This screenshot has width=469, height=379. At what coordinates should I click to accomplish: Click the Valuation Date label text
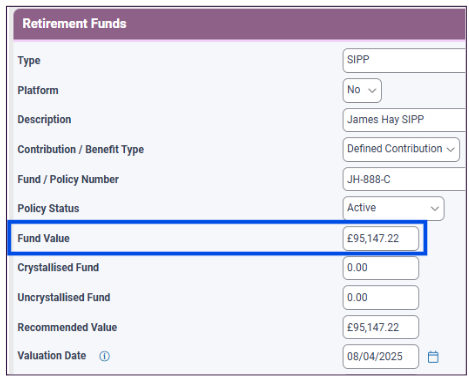click(52, 356)
